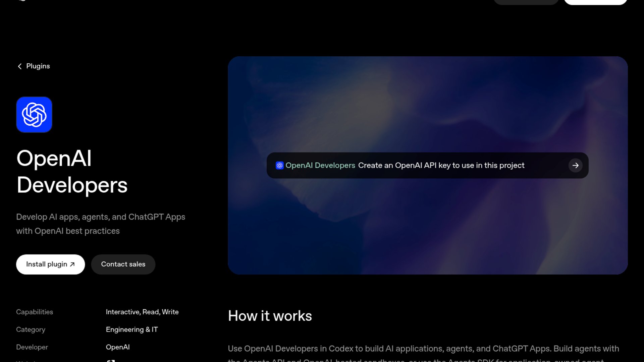The height and width of the screenshot is (362, 644).
Task: Click the 'Develop AI apps, agents' description text
Action: coord(101,224)
